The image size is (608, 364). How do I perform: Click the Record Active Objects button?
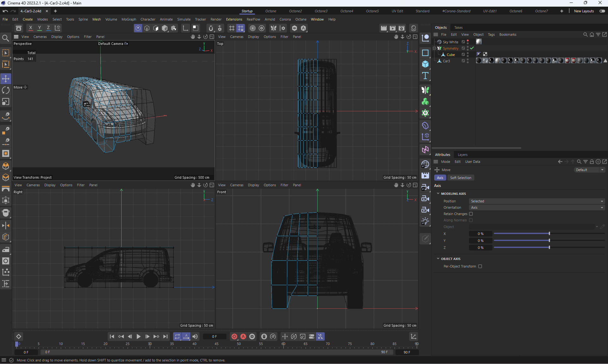[234, 336]
